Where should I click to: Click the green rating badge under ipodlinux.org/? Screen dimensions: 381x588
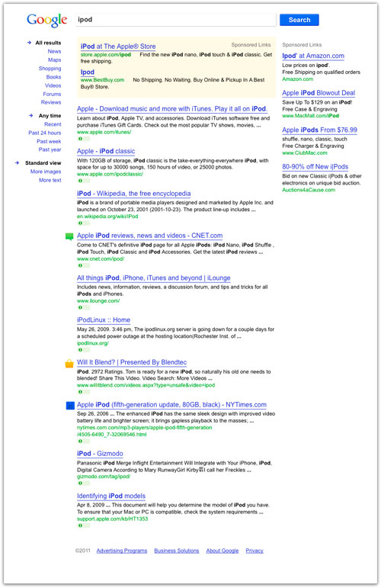84,350
